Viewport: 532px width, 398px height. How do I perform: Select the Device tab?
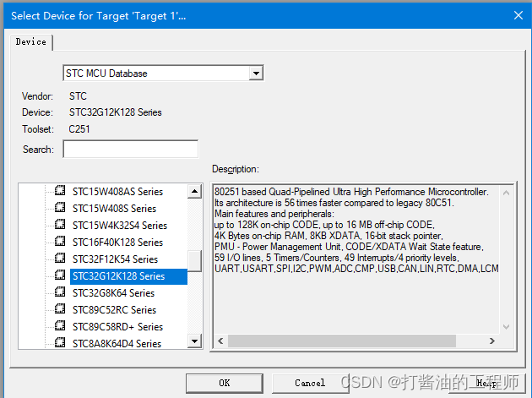coord(31,41)
